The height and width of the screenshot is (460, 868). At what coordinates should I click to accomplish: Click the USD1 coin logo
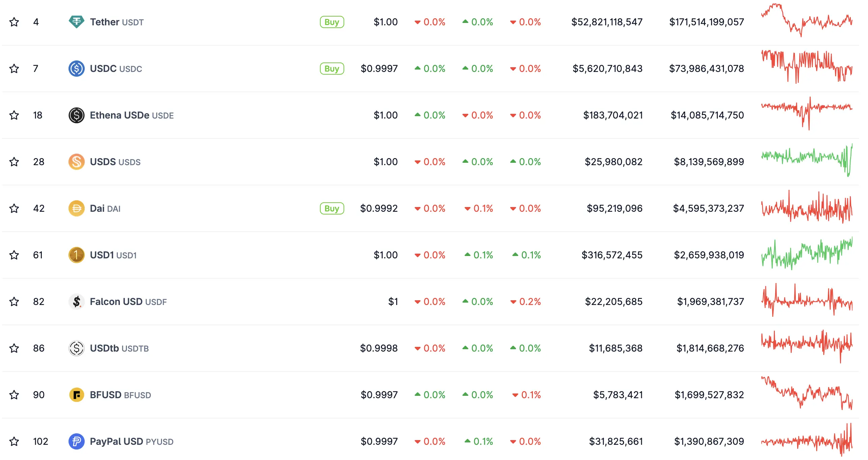[x=77, y=255]
